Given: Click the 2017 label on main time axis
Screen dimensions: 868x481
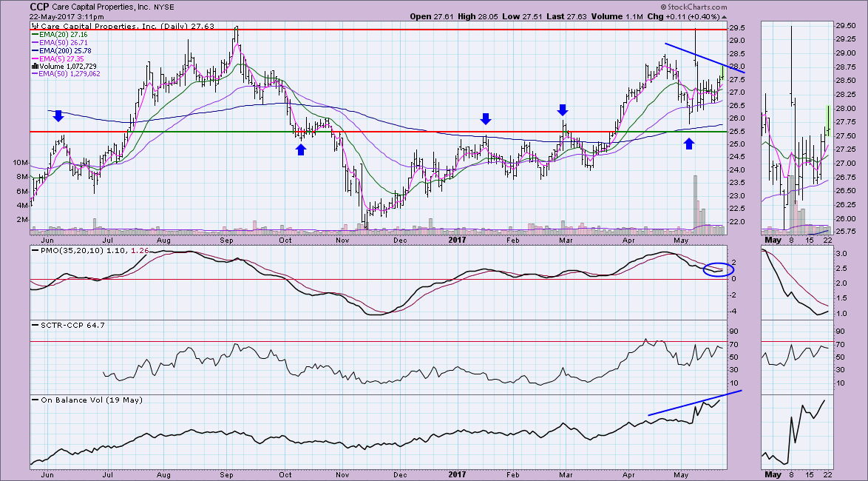Looking at the screenshot, I should coord(455,240).
